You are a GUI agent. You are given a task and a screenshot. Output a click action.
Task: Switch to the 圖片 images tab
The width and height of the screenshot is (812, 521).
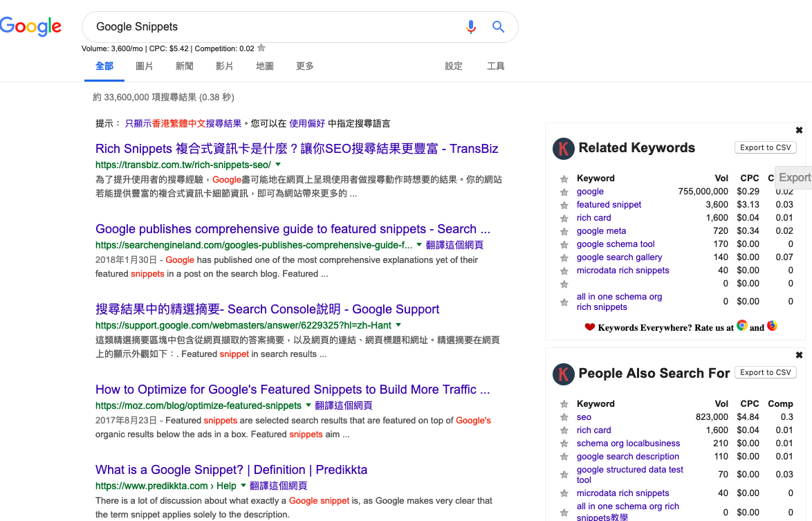145,66
